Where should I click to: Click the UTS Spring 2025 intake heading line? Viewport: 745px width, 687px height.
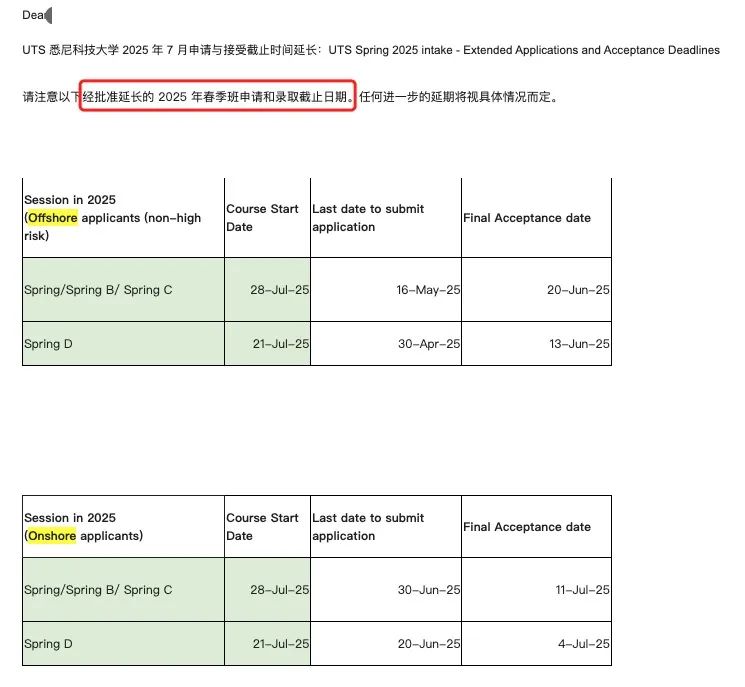click(x=371, y=50)
